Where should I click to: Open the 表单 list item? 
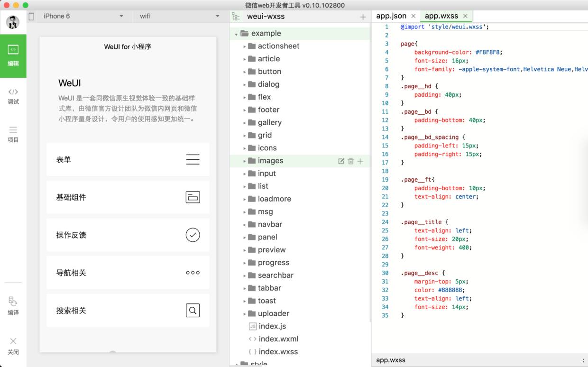(x=128, y=159)
